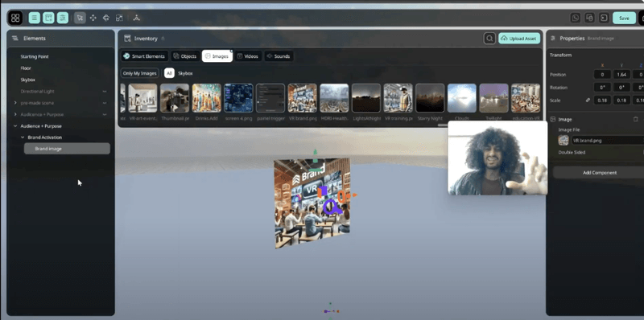Click the inventory horizontal scrollbar

click(442, 125)
